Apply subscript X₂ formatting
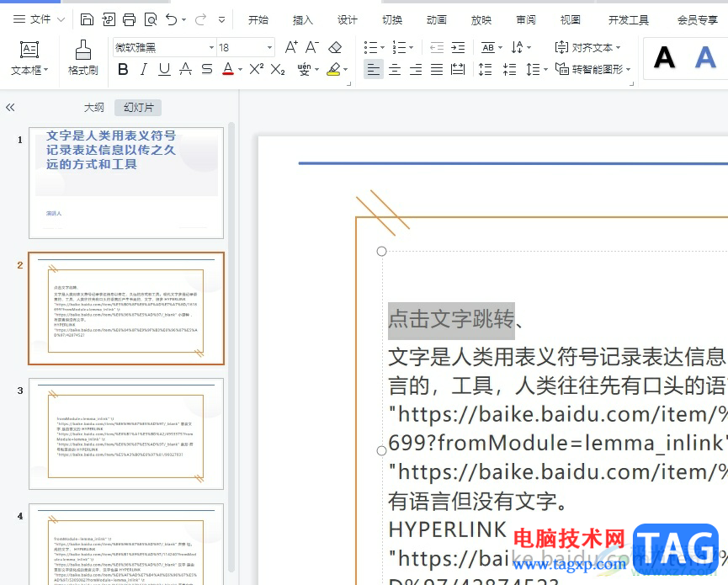Screen dimensions: 728x585 [x=278, y=69]
